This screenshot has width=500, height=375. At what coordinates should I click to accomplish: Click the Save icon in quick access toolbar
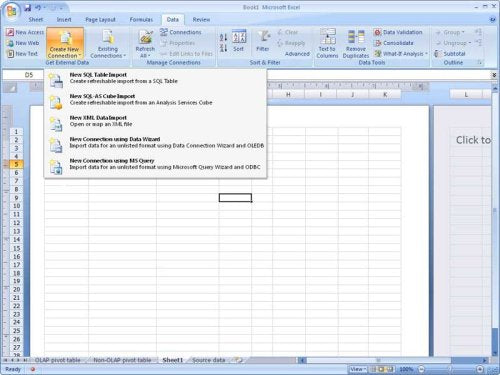[x=28, y=7]
